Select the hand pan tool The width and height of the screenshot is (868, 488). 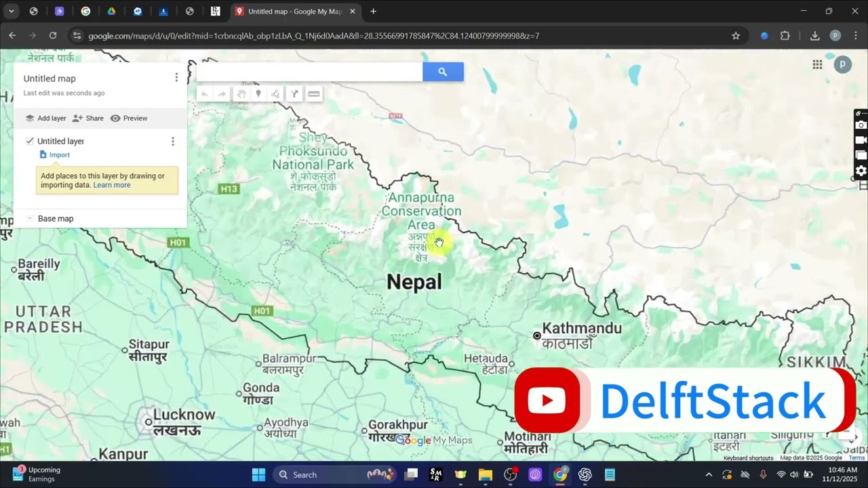coord(241,94)
